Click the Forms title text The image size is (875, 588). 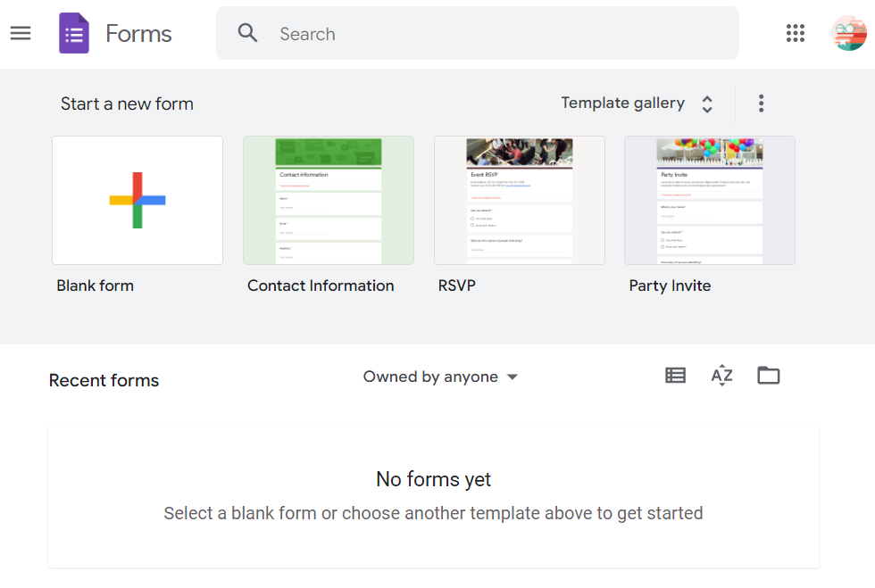point(138,34)
